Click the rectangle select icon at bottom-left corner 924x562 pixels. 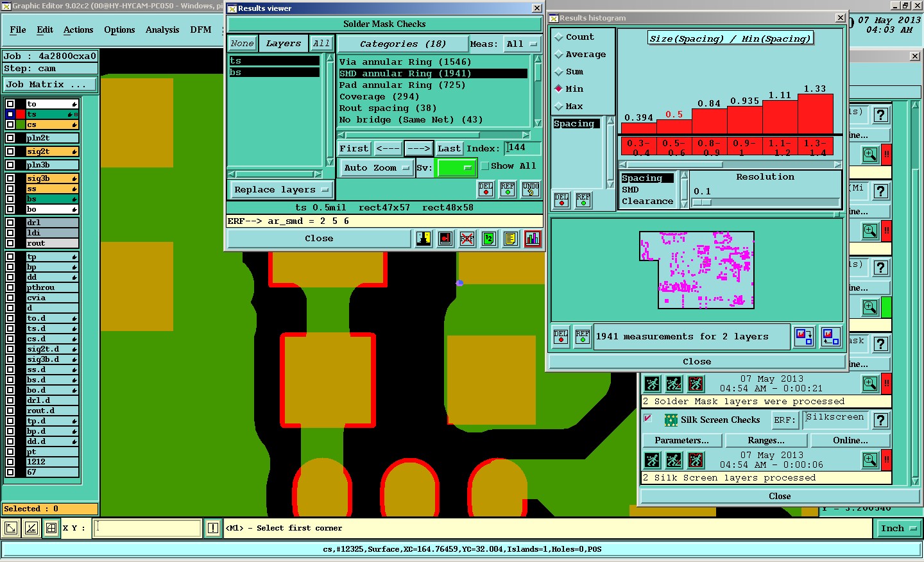tap(11, 529)
